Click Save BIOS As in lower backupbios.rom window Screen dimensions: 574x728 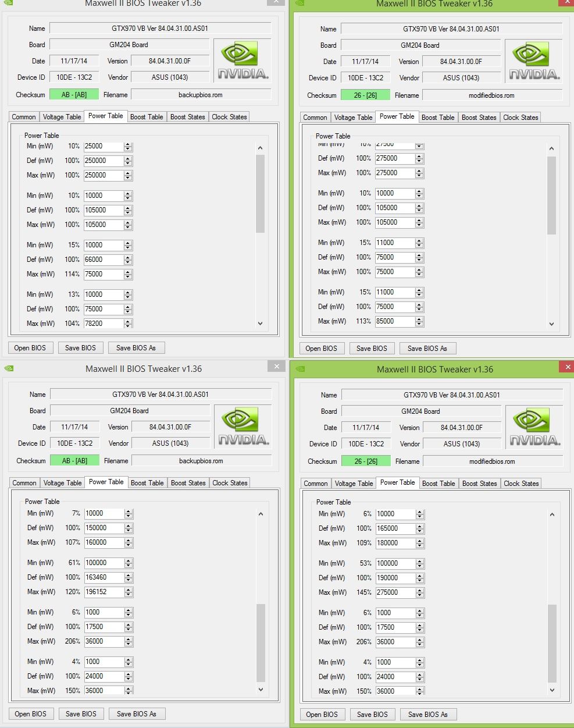(x=137, y=713)
